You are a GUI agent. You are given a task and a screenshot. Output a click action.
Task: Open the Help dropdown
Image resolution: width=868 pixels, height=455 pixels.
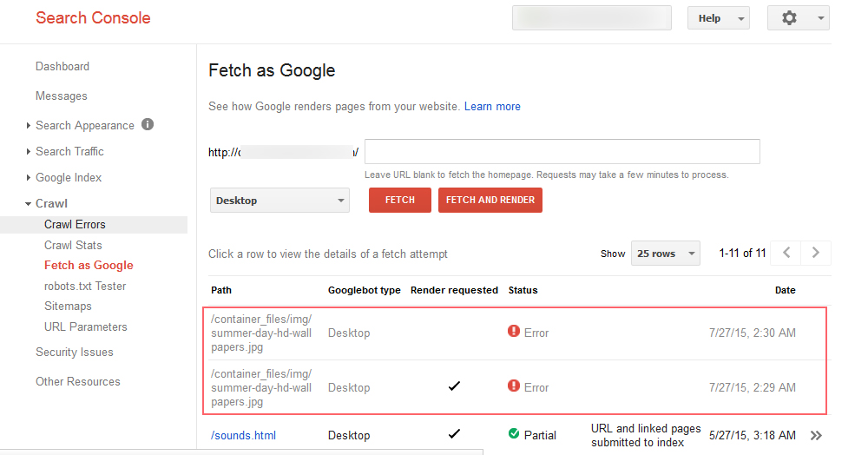[x=718, y=18]
